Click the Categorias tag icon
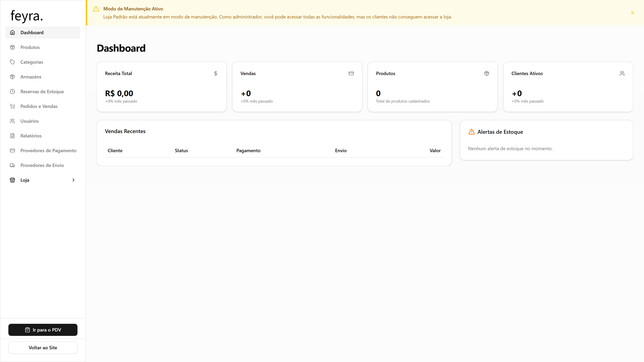The image size is (644, 362). (x=12, y=62)
